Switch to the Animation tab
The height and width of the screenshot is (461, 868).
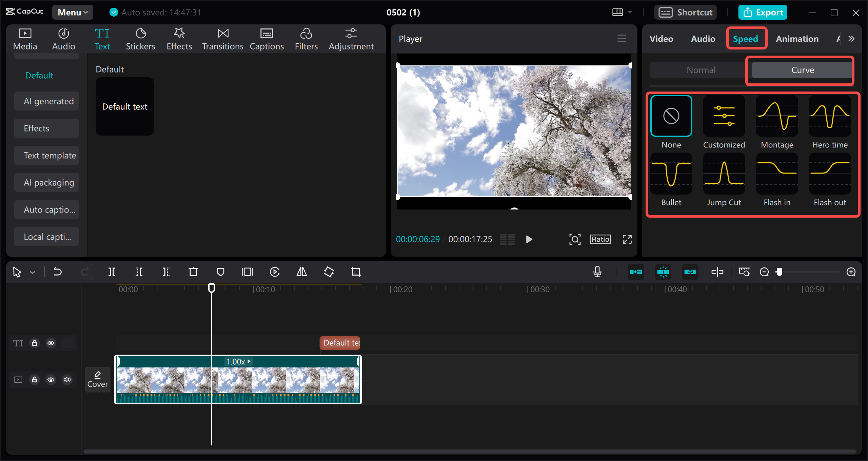pyautogui.click(x=797, y=39)
